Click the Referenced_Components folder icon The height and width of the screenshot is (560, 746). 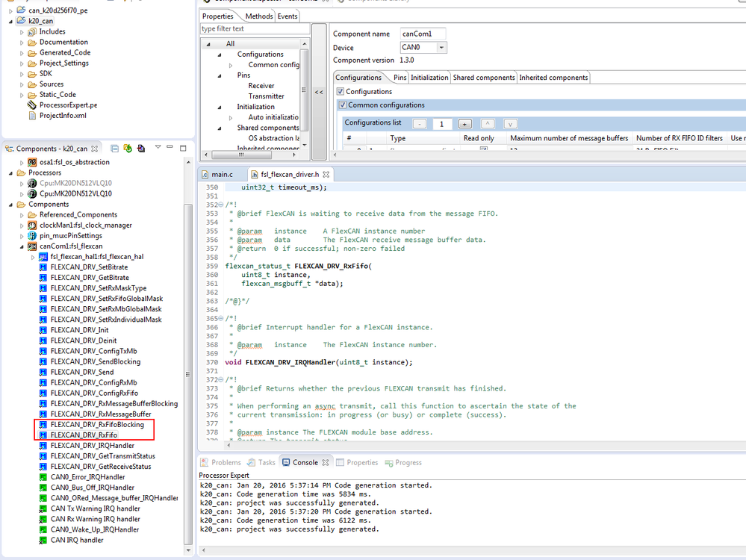(32, 214)
